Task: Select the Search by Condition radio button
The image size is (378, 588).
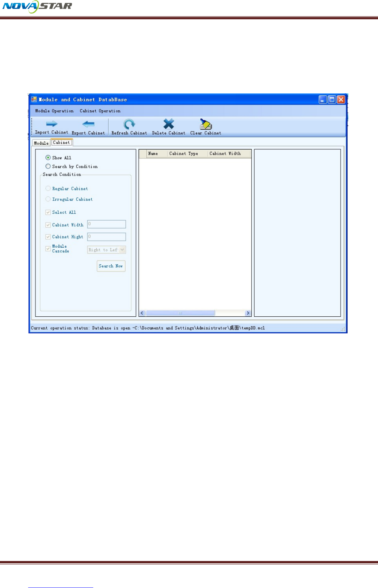Action: pyautogui.click(x=48, y=166)
